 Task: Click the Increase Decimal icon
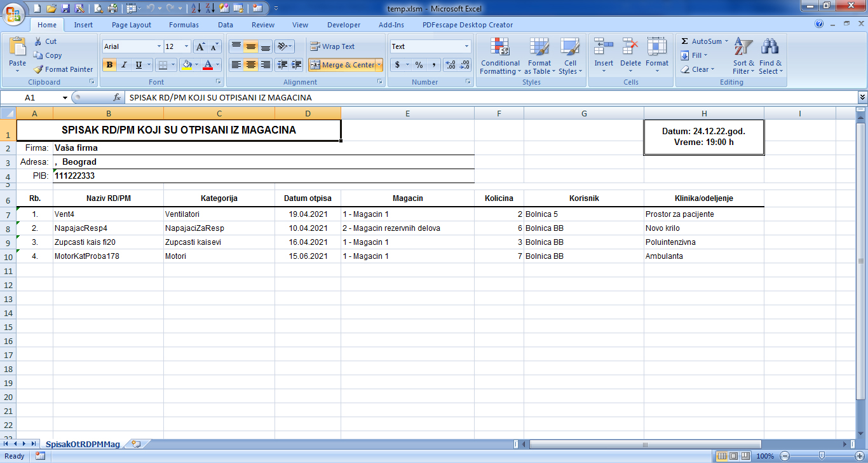(x=451, y=65)
